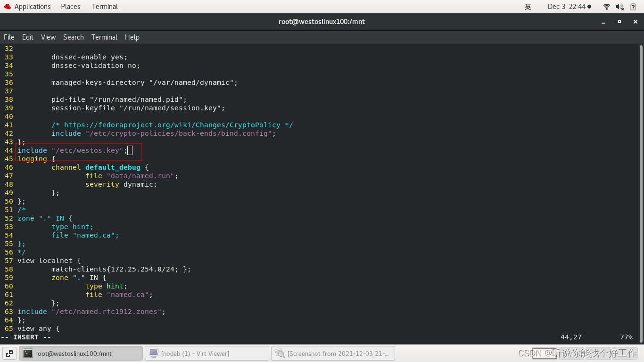Click the text include "/etc/westos.key";
This screenshot has width=644, height=362.
[73, 150]
